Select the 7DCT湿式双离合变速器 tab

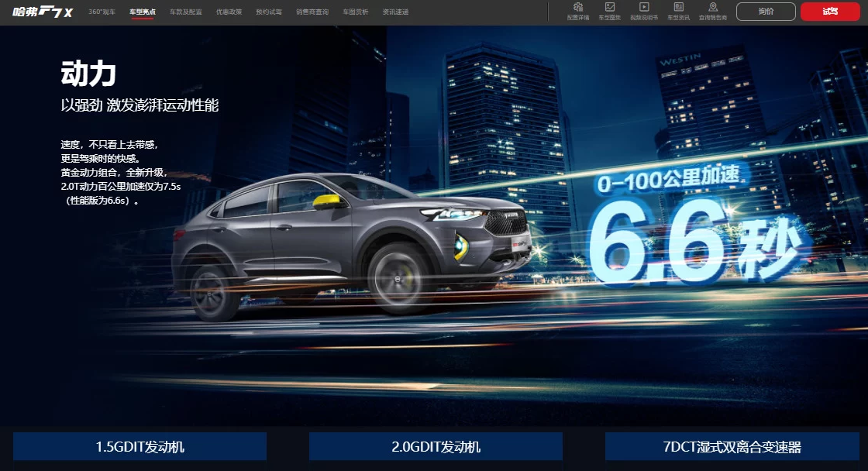(732, 447)
